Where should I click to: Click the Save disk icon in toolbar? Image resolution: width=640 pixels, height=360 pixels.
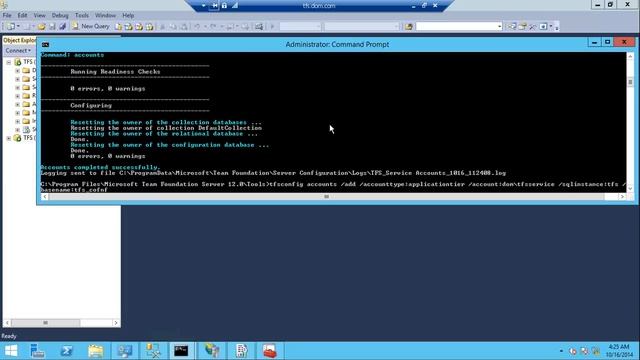point(52,27)
